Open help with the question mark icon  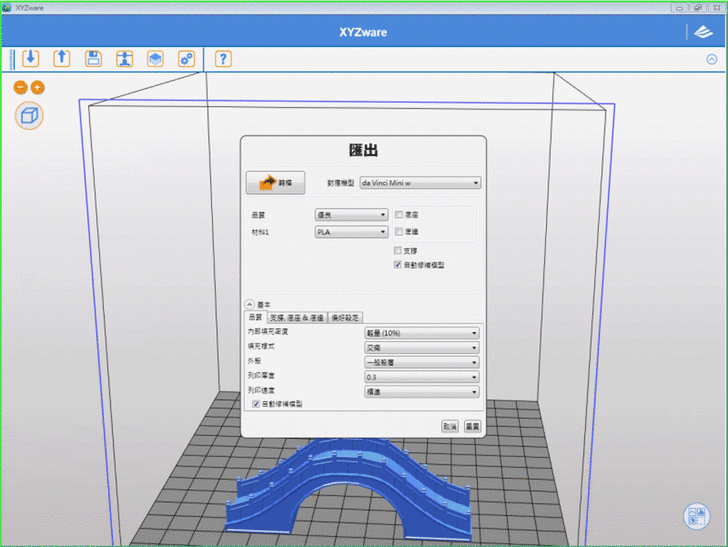[223, 58]
